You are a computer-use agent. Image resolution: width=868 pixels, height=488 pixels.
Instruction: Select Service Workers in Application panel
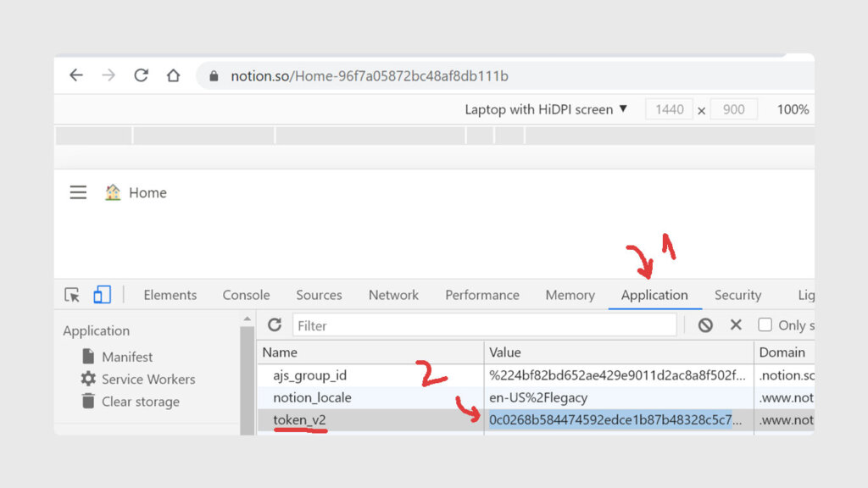click(x=147, y=380)
